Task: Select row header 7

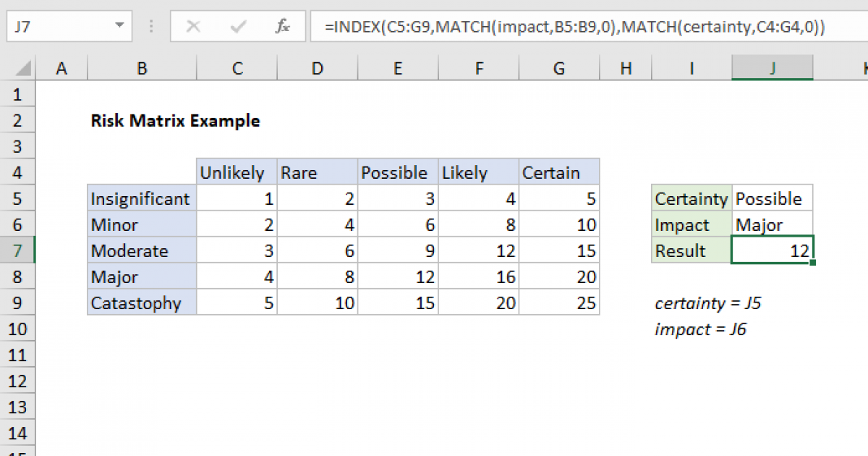Action: tap(17, 250)
